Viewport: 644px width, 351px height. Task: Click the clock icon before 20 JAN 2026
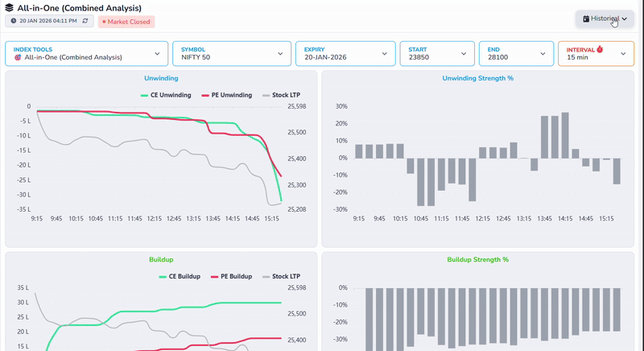(x=14, y=21)
